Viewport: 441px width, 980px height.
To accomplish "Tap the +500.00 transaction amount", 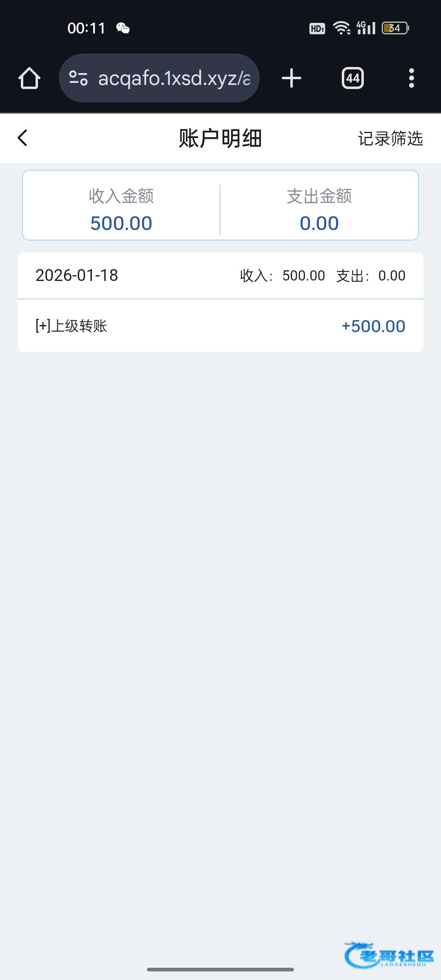I will pos(373,326).
